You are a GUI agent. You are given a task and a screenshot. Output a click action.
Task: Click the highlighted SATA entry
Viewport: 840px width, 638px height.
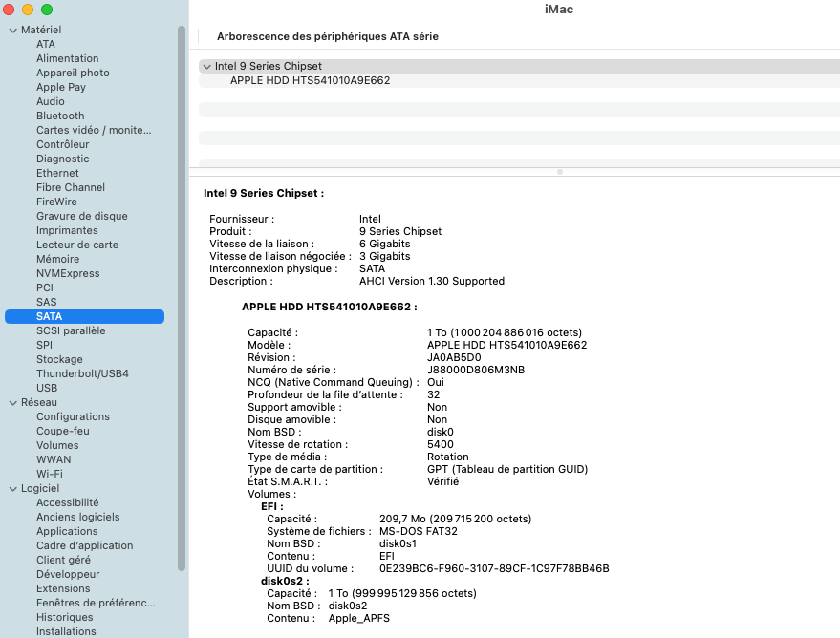point(85,316)
